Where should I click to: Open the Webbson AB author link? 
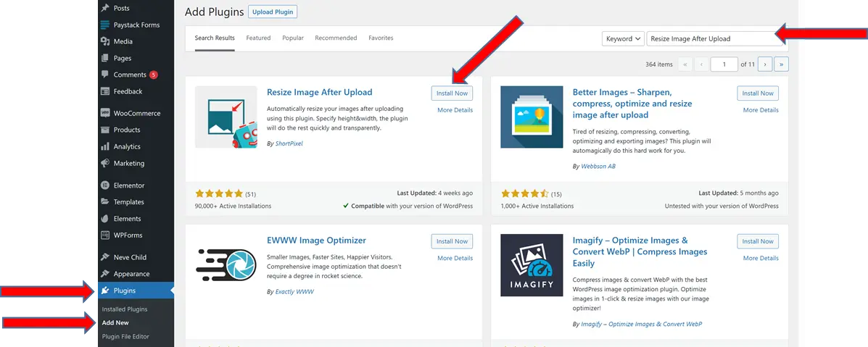tap(598, 166)
